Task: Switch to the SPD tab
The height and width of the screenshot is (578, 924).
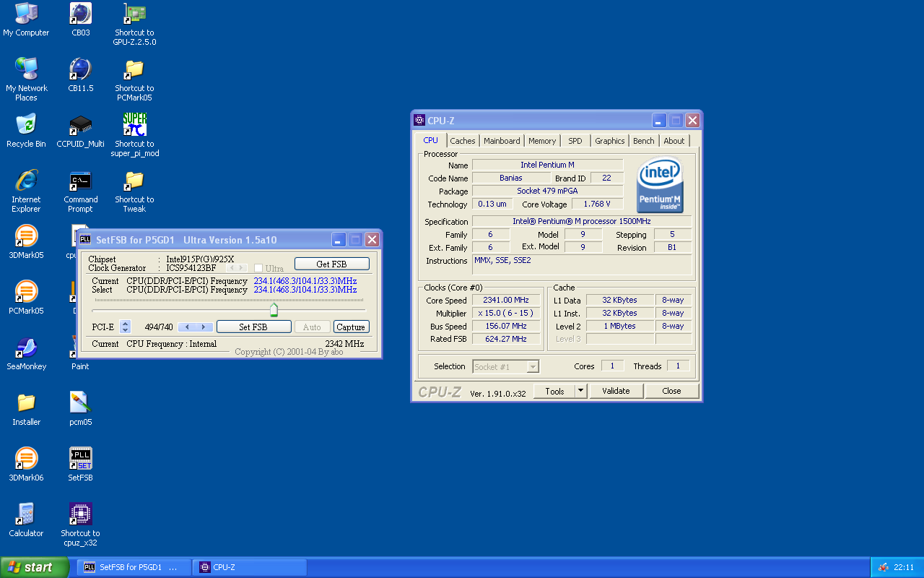Action: (575, 141)
